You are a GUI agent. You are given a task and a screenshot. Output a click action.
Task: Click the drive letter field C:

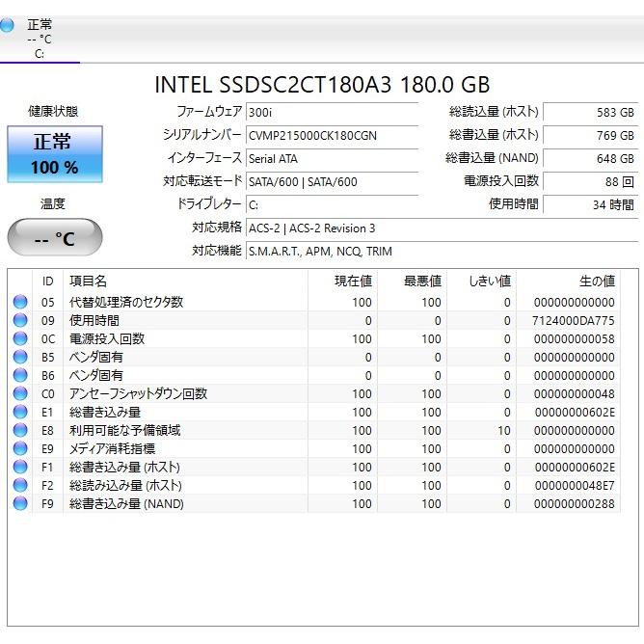click(x=332, y=204)
